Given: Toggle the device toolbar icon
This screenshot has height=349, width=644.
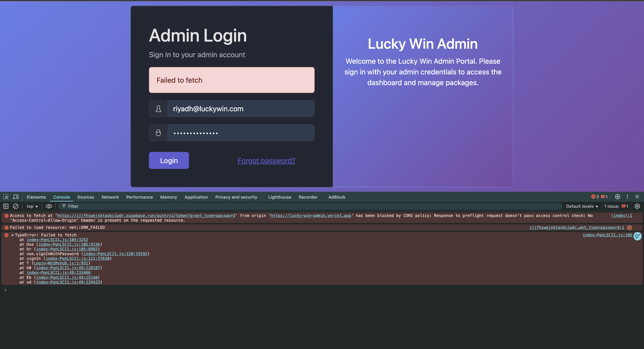Looking at the screenshot, I should [16, 197].
